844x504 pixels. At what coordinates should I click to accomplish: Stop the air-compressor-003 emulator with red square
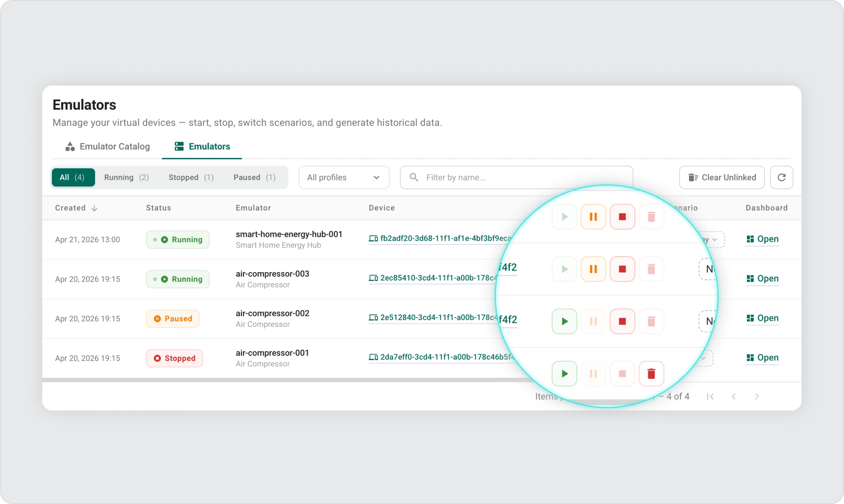point(622,269)
